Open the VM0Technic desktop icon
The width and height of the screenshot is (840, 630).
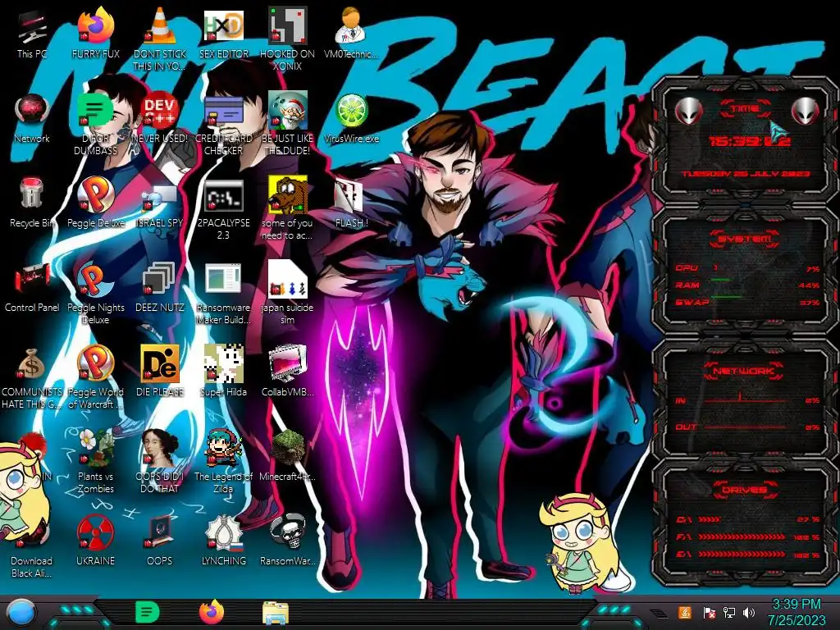(351, 33)
